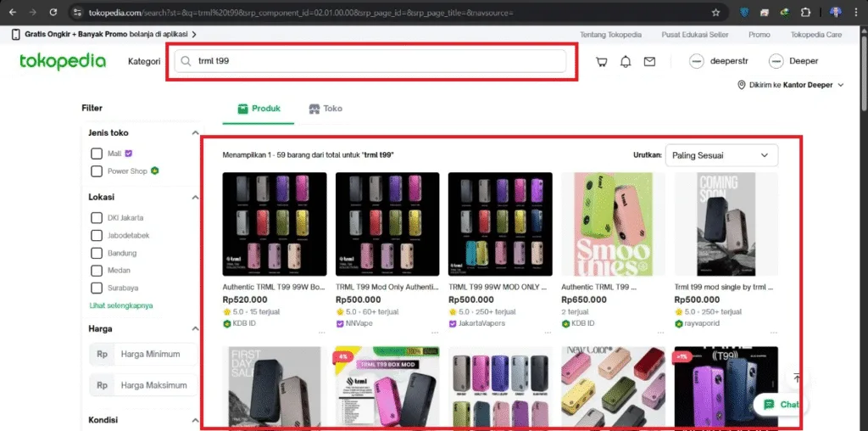The image size is (868, 431).
Task: Open Smoothies Rp650.000 product image
Action: (x=614, y=224)
